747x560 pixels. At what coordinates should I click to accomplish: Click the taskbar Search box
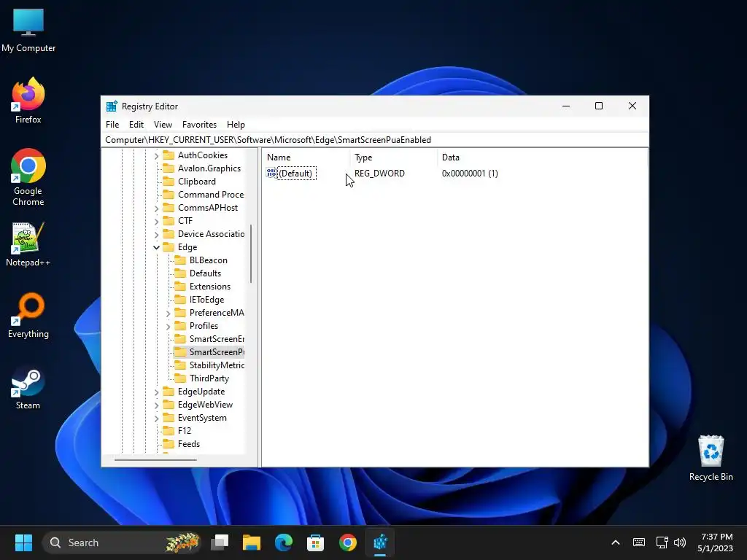click(x=122, y=542)
